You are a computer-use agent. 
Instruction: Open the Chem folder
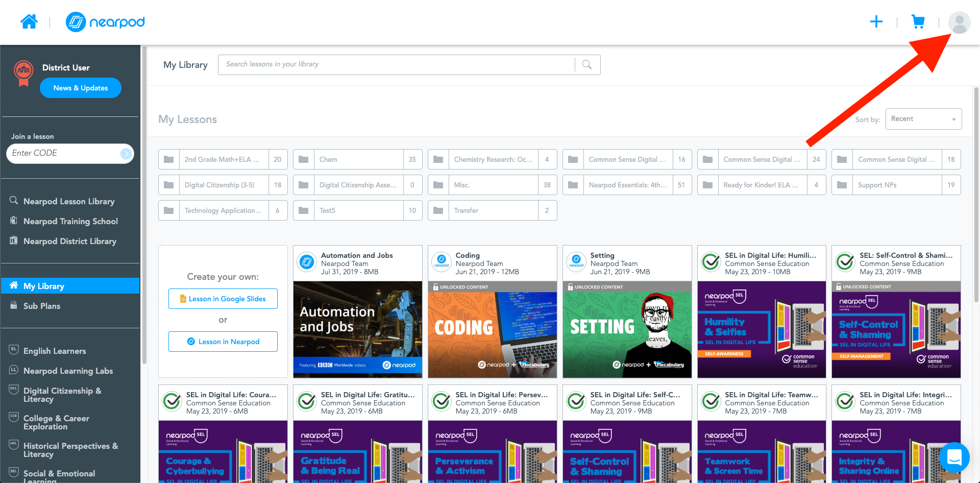[357, 159]
